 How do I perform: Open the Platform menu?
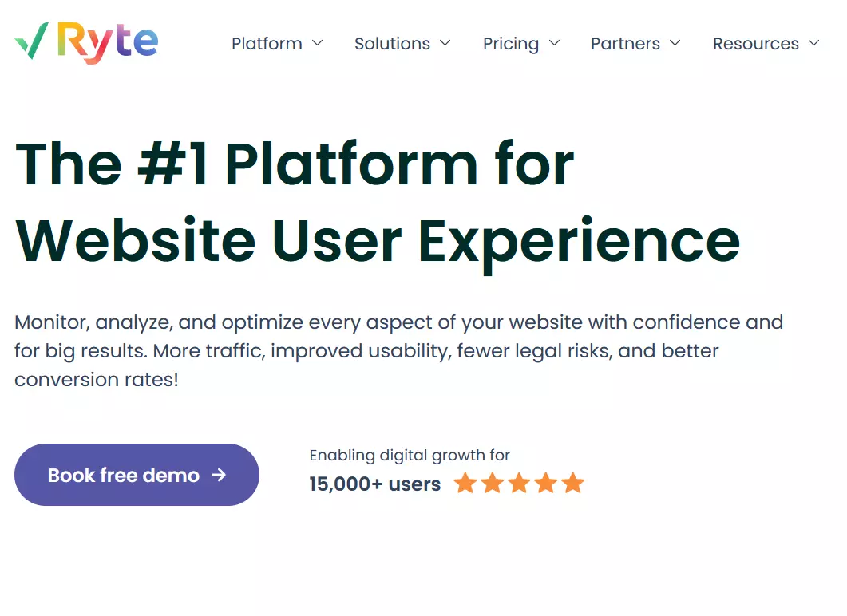pos(267,44)
